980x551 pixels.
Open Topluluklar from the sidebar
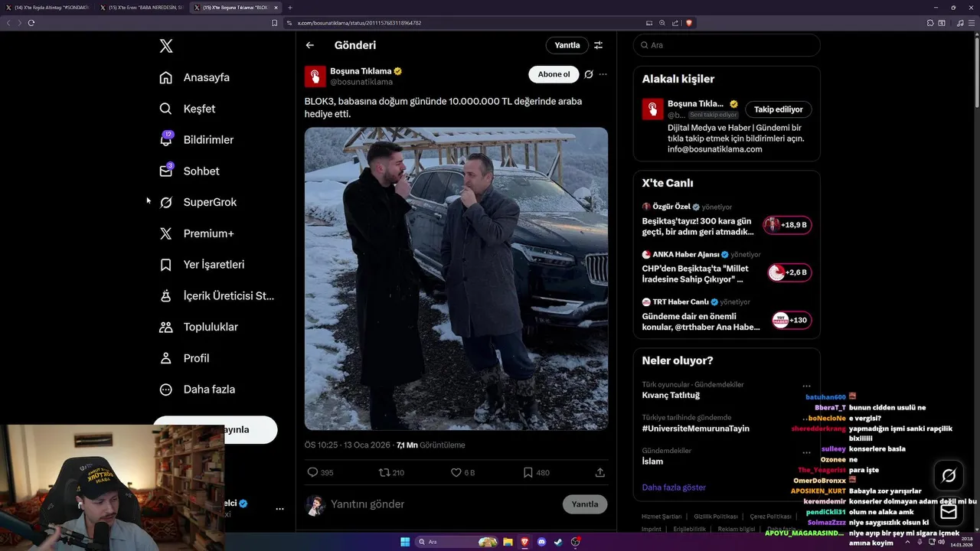tap(198, 327)
